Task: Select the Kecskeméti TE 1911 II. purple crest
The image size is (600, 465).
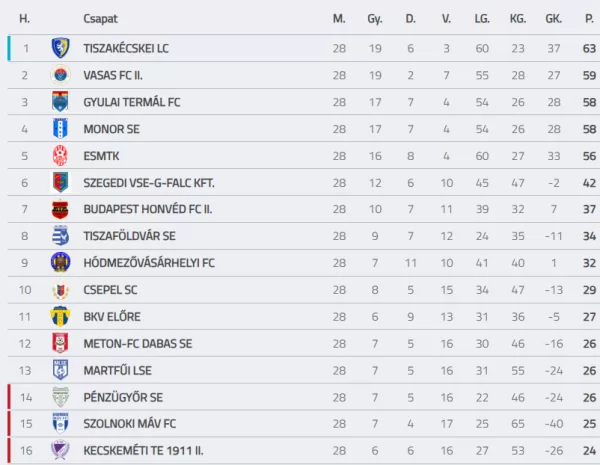Action: [x=60, y=450]
